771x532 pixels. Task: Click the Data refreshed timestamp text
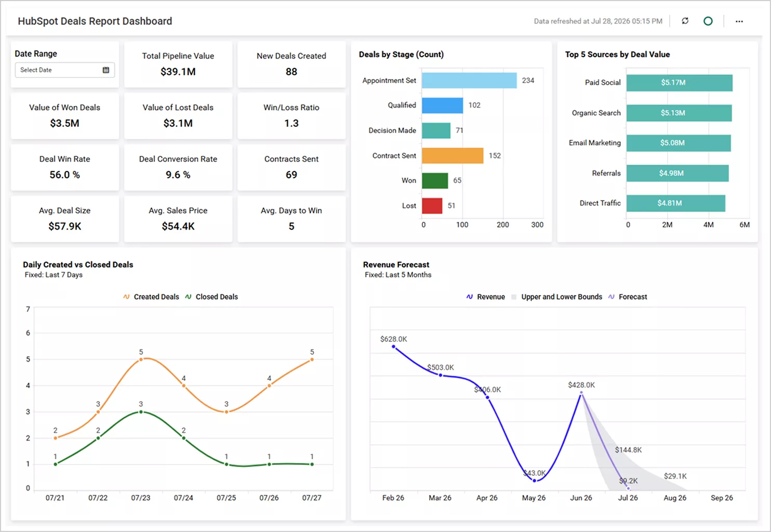click(598, 21)
